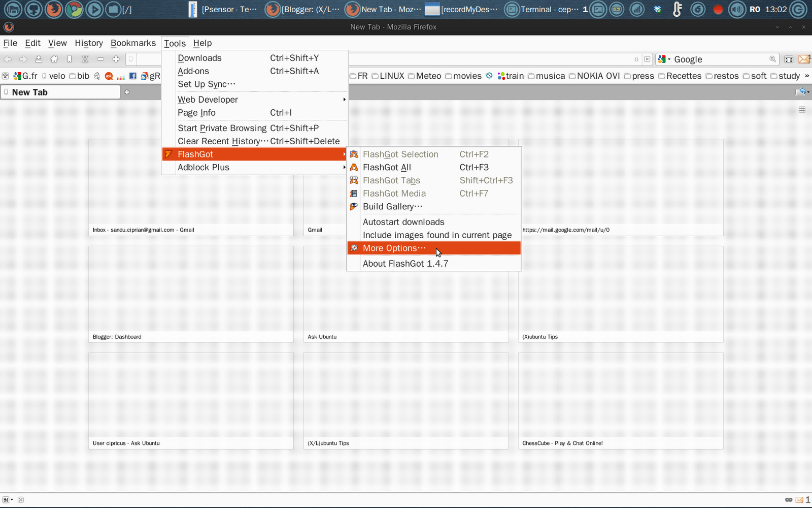Click the bookmarks toolbar button icon
Screen dimensions: 812x508
click(70, 59)
